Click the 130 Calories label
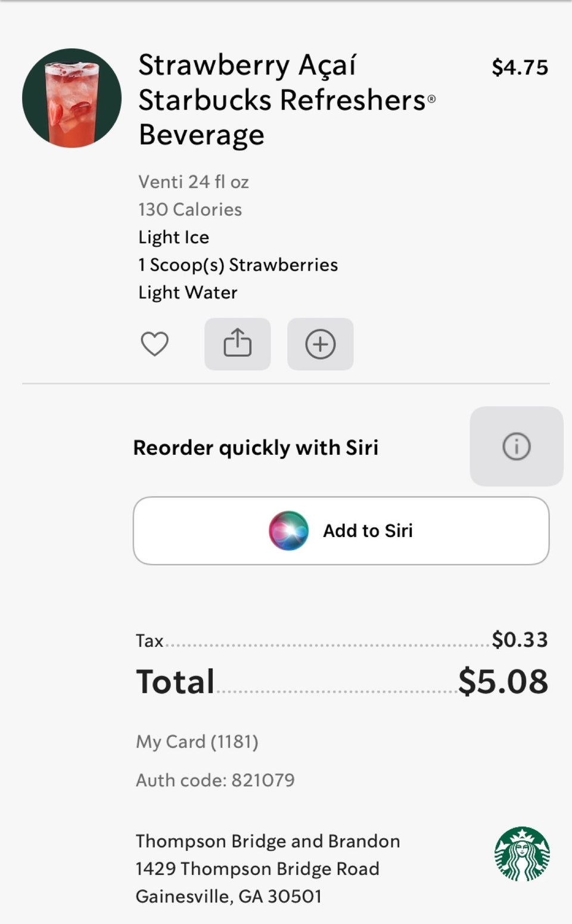 pos(189,209)
